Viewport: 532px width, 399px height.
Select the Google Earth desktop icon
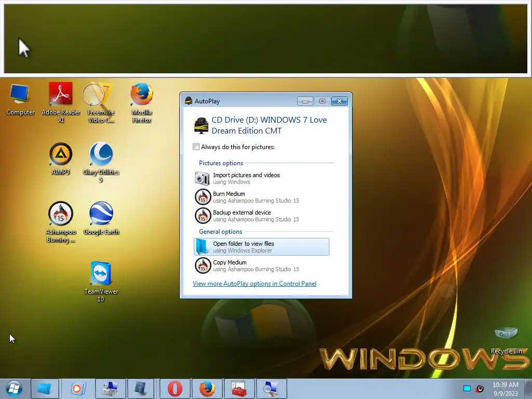pyautogui.click(x=101, y=218)
